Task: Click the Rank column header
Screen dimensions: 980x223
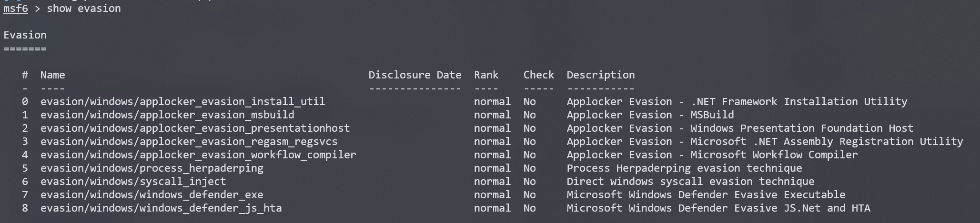Action: pos(486,75)
